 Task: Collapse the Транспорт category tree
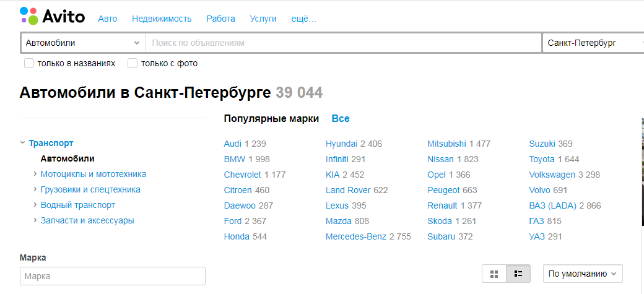point(22,143)
